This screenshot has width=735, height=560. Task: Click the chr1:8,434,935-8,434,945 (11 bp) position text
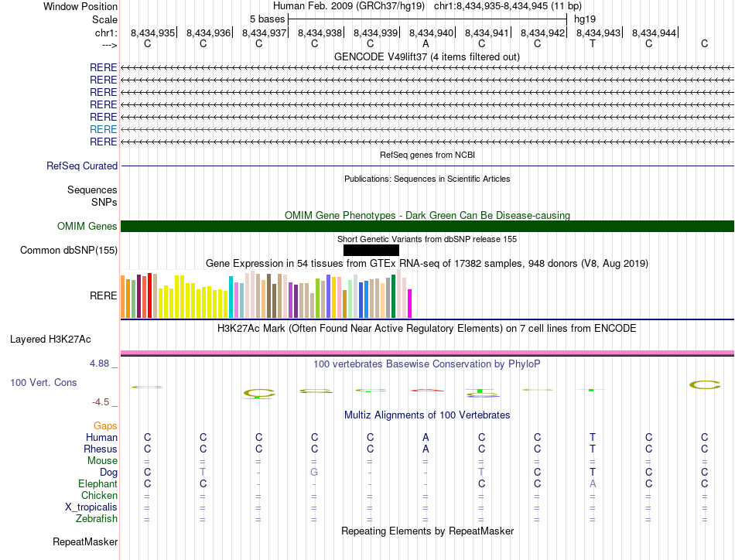pos(508,6)
